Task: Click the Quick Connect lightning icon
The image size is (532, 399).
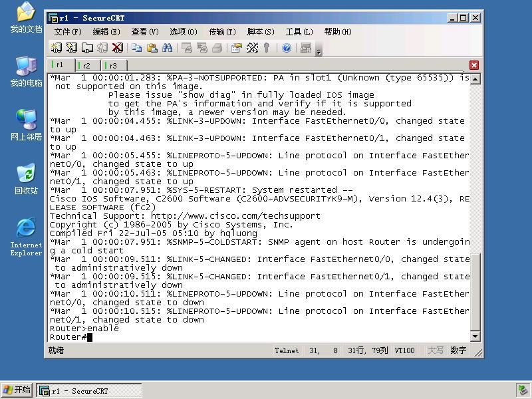Action: (72, 48)
